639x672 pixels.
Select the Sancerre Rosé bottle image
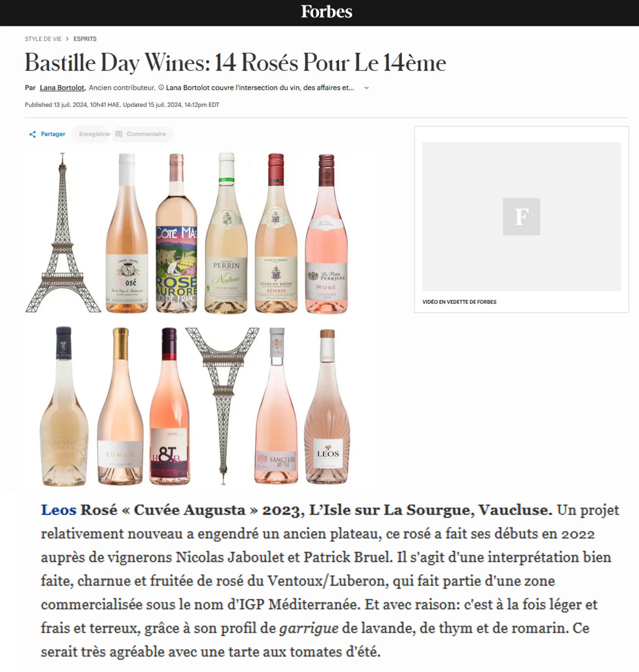click(x=277, y=405)
